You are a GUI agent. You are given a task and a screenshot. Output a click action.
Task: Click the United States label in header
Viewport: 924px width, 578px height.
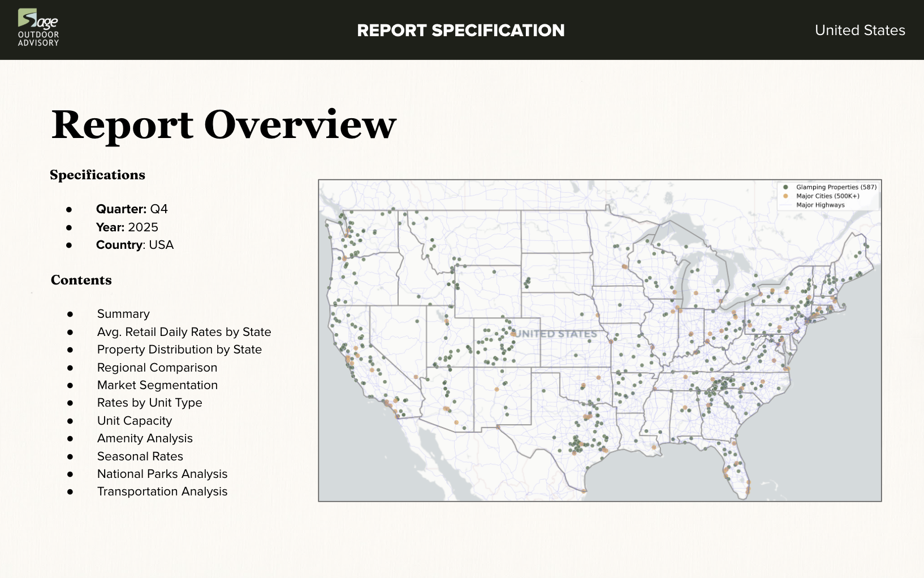(860, 31)
